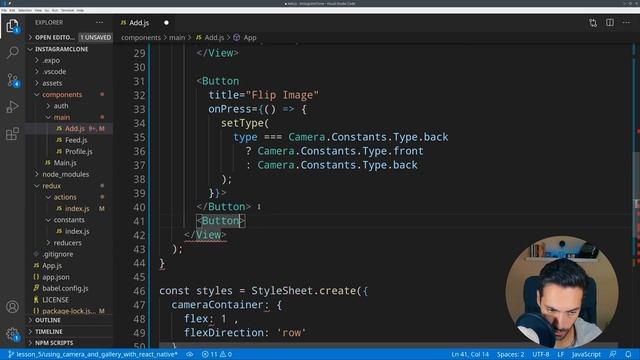Image resolution: width=640 pixels, height=360 pixels.
Task: Expand the node_modules folder
Action: click(x=70, y=174)
